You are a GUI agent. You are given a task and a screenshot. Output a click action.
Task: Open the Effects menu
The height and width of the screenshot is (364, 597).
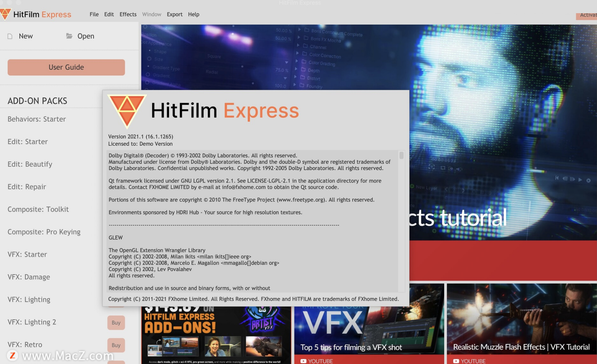click(x=128, y=14)
